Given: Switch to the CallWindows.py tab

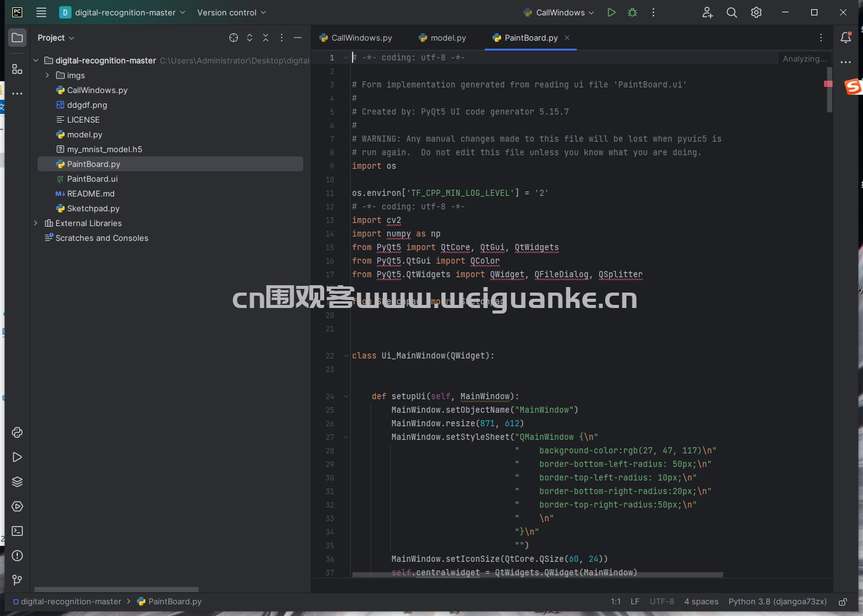Looking at the screenshot, I should [356, 38].
